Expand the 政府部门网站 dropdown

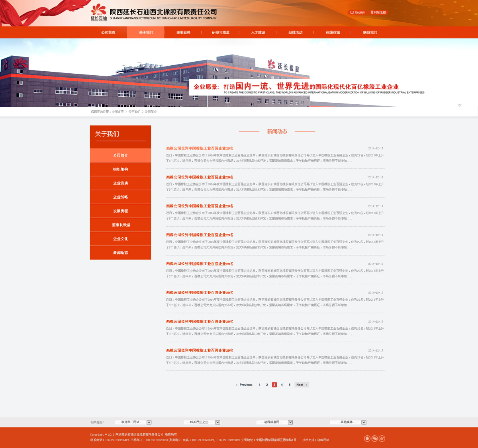[x=149, y=422]
